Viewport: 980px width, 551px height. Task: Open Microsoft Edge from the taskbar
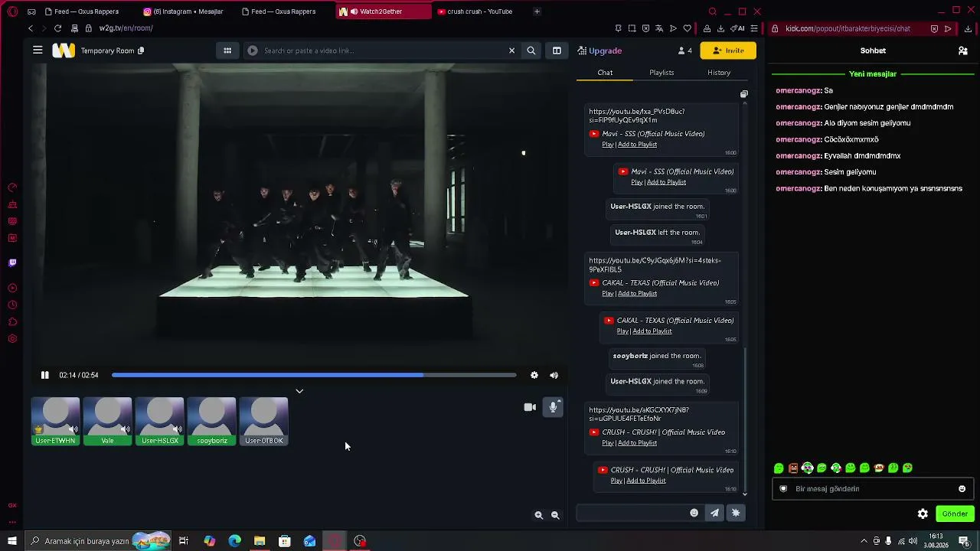(x=234, y=541)
